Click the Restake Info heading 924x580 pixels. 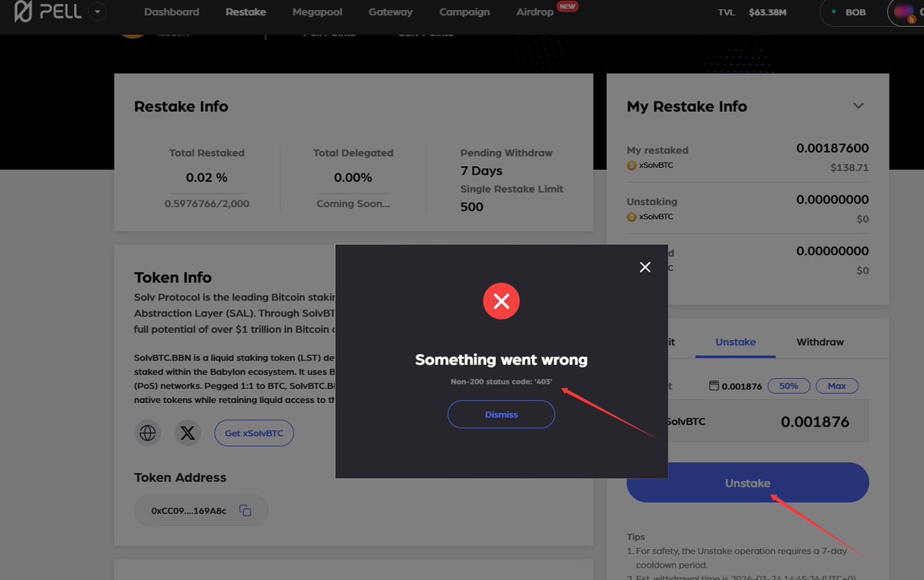point(181,106)
